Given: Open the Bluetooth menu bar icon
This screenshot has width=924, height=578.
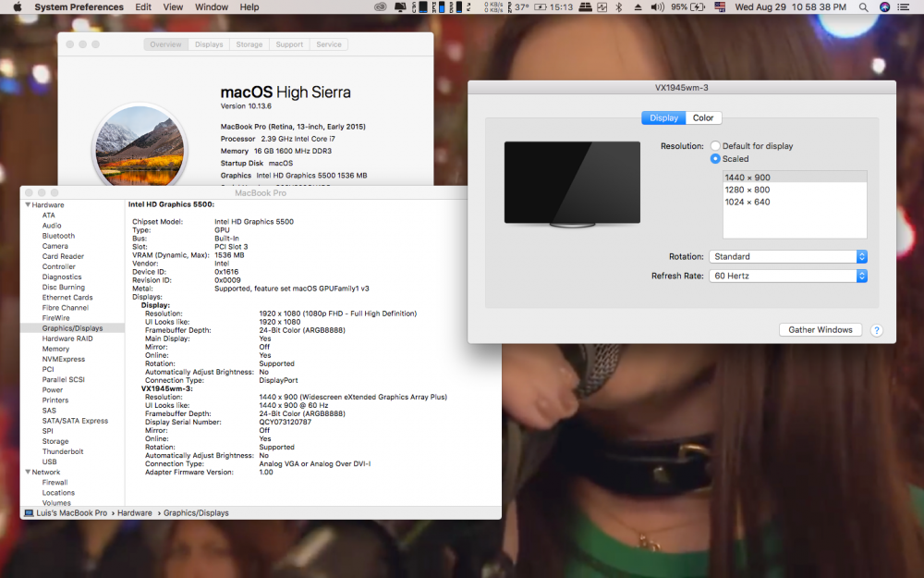Looking at the screenshot, I should point(619,7).
